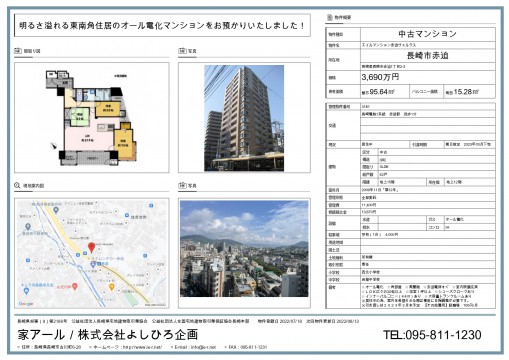Click the TEL:095-811-1230 phone number

pos(432,335)
